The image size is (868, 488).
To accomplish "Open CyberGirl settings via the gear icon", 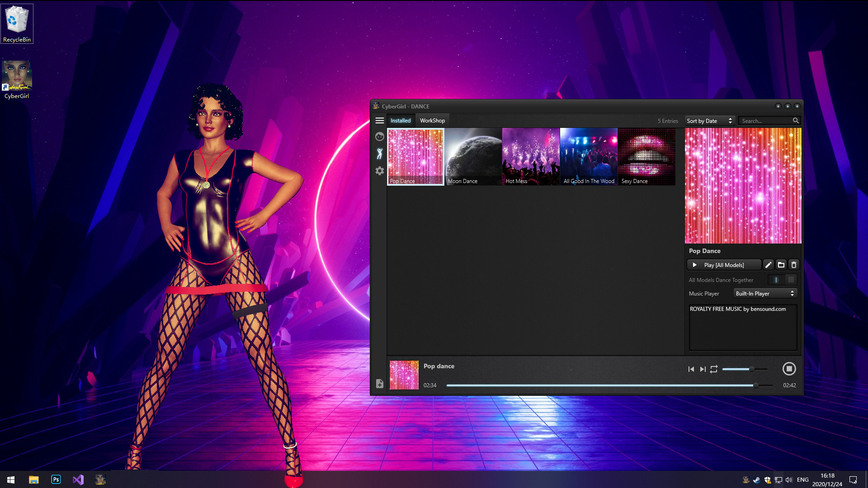I will [380, 171].
